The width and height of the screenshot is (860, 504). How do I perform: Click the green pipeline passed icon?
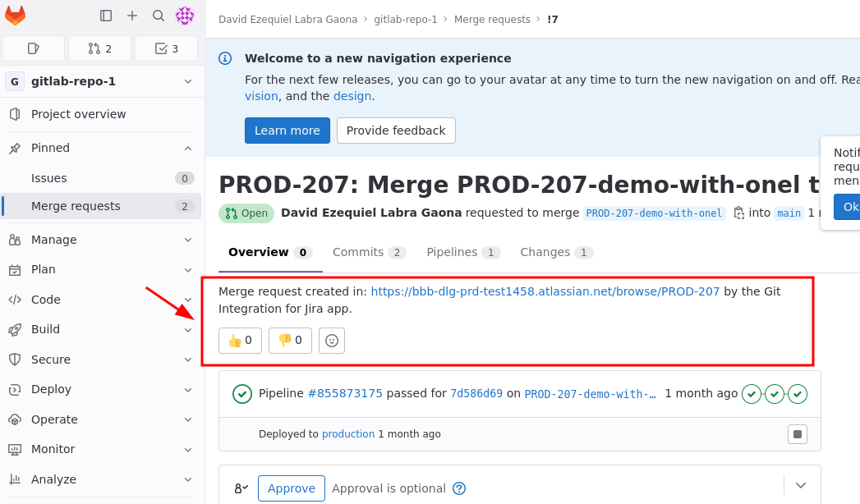242,394
